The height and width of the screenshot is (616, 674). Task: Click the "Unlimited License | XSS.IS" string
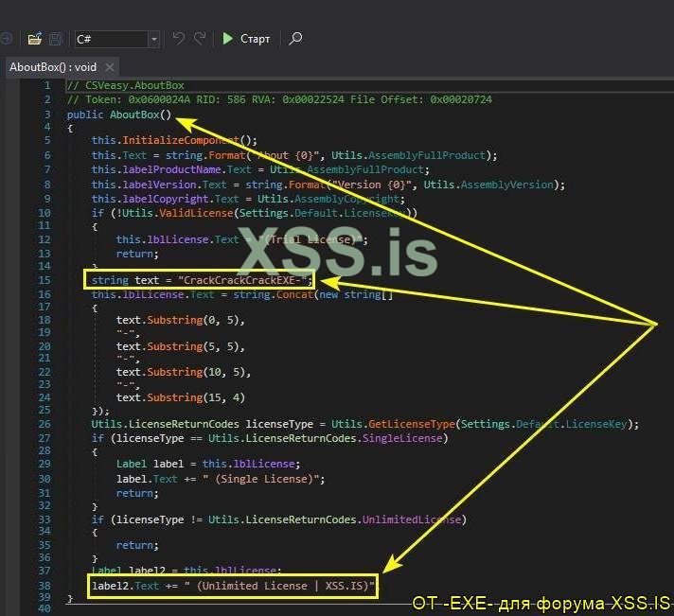point(280,586)
